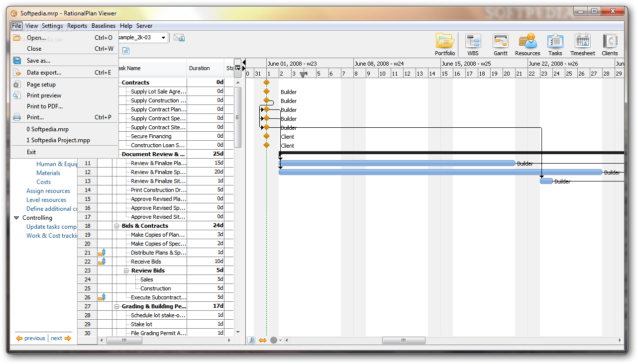Image resolution: width=638 pixels, height=364 pixels.
Task: Select Page setup in the File menu
Action: [x=64, y=85]
